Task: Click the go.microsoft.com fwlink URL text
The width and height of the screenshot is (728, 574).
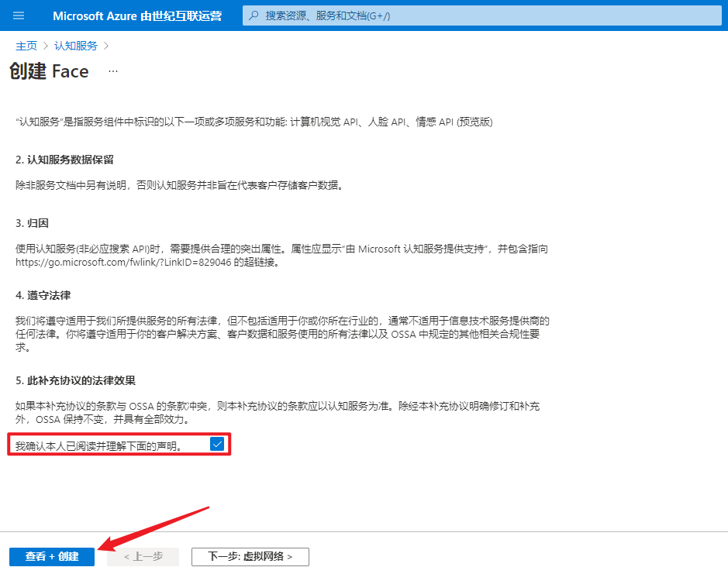Action: [123, 262]
